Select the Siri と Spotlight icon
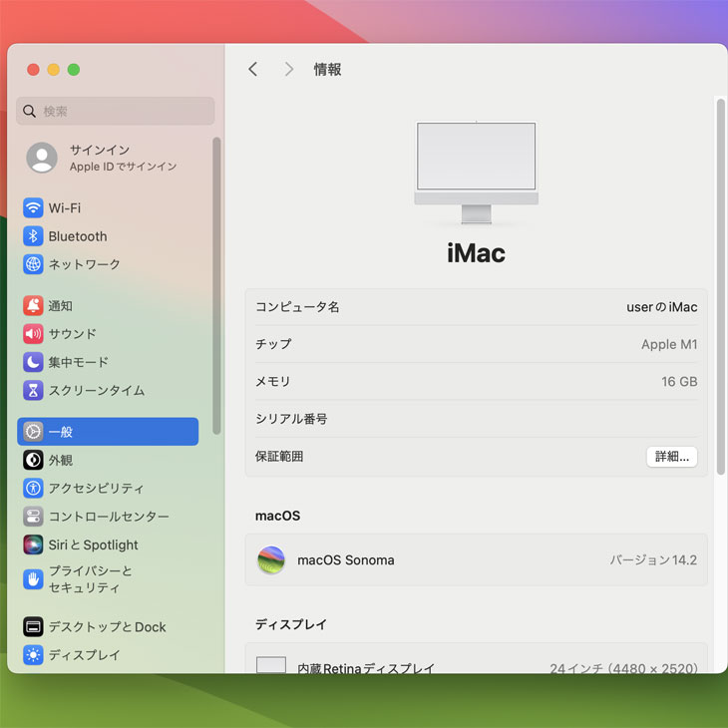The image size is (728, 728). point(33,545)
